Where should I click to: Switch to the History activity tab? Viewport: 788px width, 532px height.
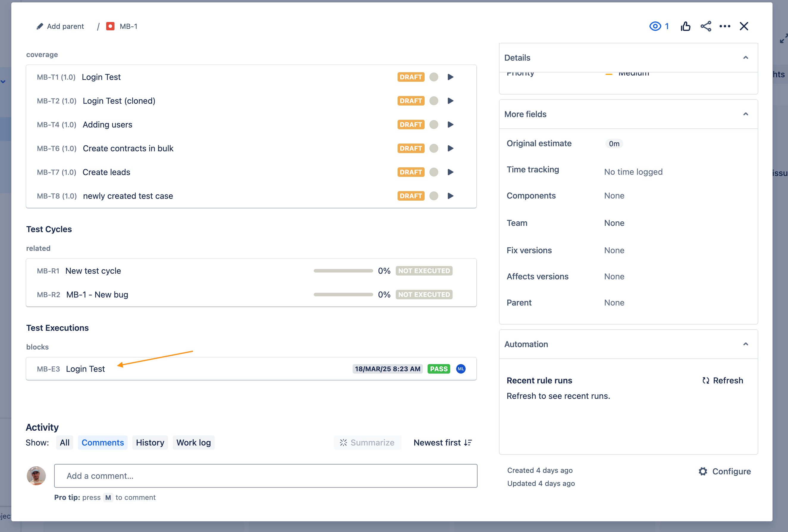click(x=150, y=443)
